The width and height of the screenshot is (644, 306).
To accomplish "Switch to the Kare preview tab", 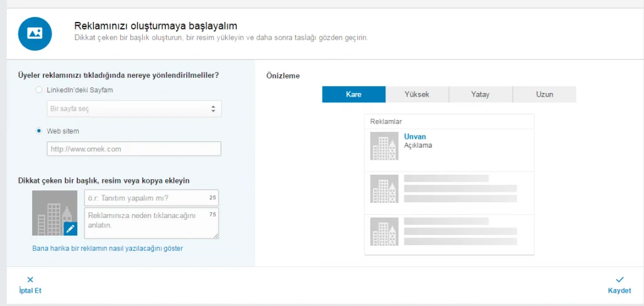I will click(353, 94).
